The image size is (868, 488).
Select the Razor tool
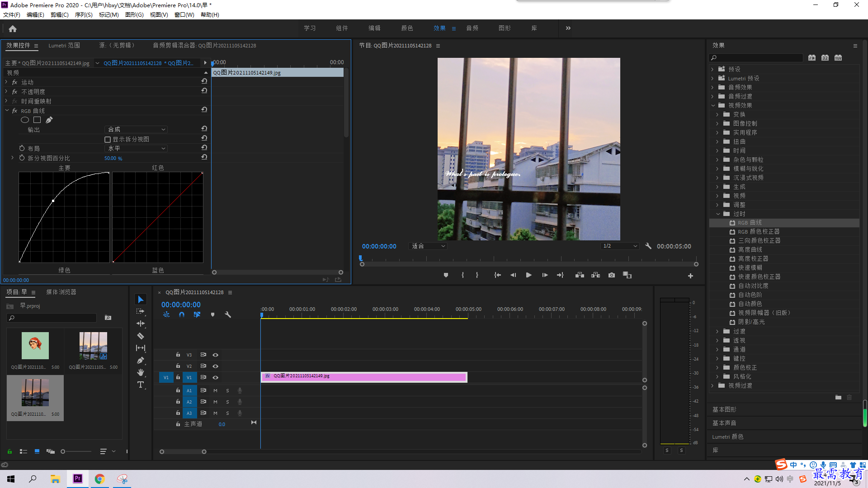point(141,336)
